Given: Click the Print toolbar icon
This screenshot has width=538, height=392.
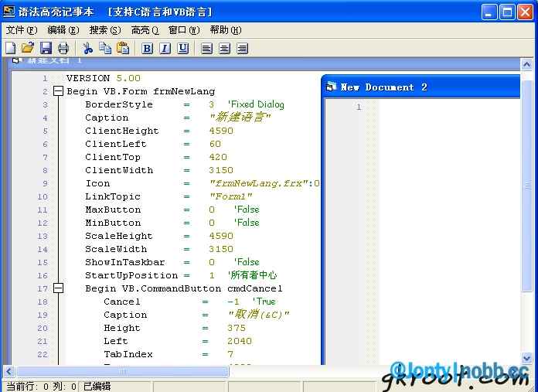Looking at the screenshot, I should 63,48.
